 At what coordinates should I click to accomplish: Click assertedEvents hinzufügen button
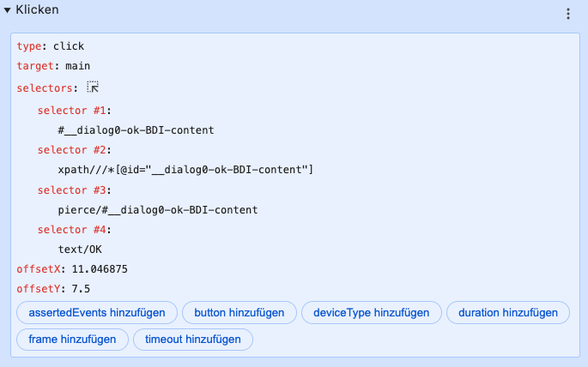[x=97, y=313]
